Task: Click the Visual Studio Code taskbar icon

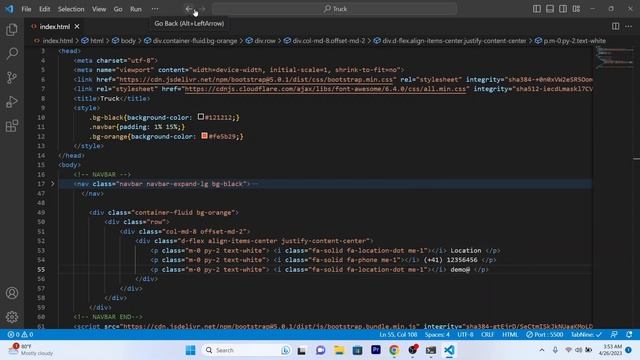Action: pyautogui.click(x=449, y=350)
